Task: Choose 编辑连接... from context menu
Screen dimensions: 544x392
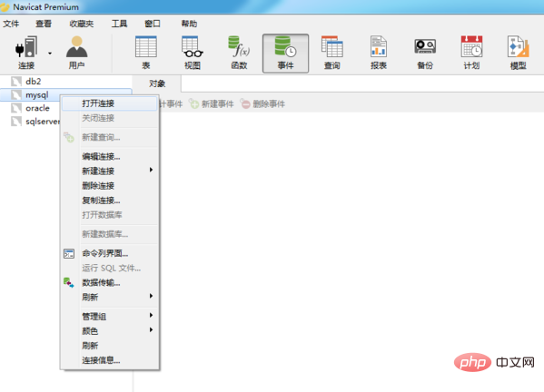Action: (110, 156)
